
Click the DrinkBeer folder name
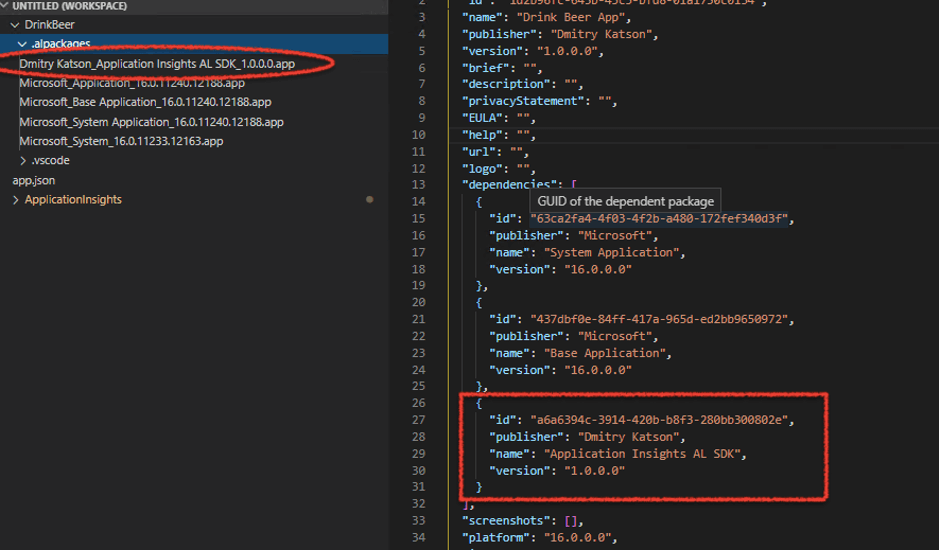click(50, 25)
